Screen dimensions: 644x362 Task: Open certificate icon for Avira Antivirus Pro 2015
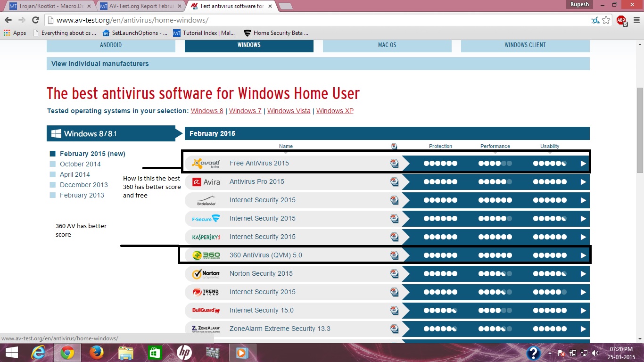[394, 181]
